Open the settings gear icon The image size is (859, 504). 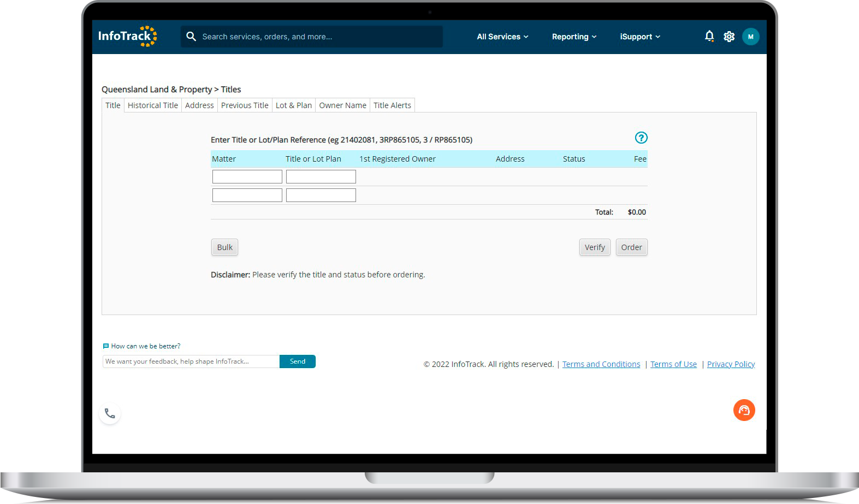(x=729, y=37)
